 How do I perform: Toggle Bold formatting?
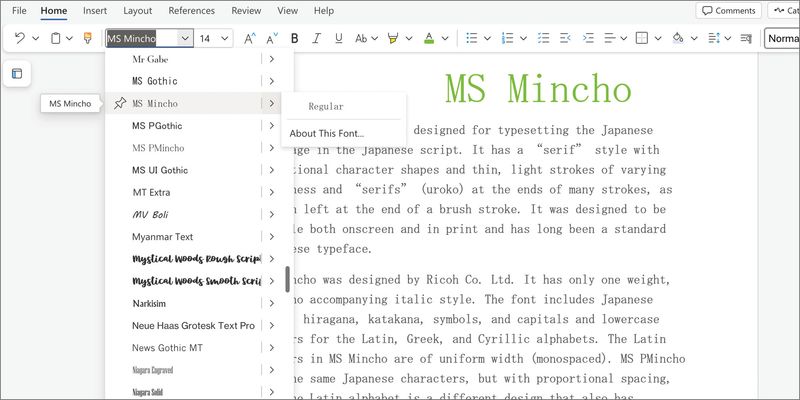[x=294, y=39]
